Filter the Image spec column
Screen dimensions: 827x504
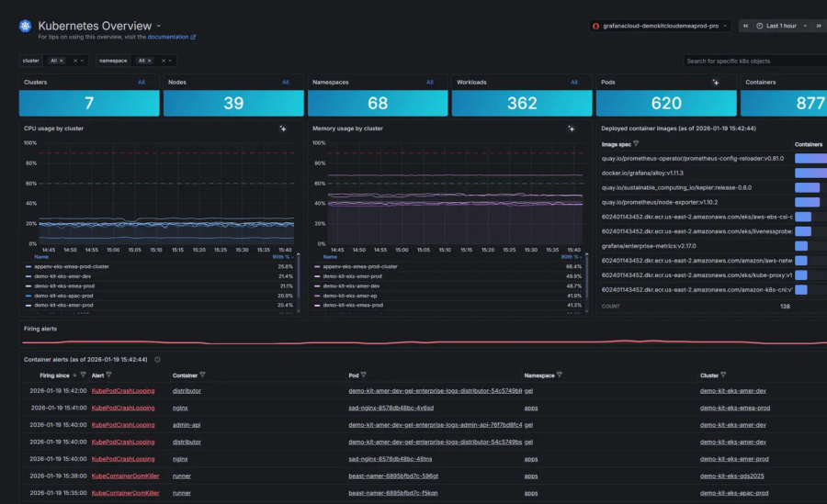point(636,144)
